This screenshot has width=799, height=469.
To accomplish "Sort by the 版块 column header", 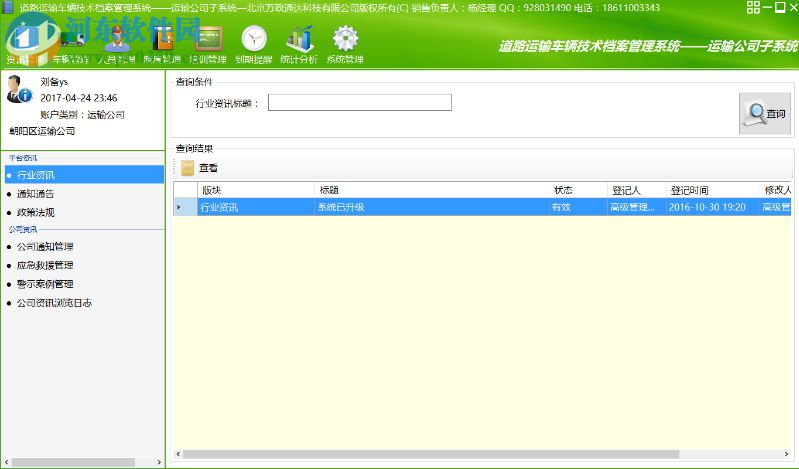I will (x=256, y=190).
